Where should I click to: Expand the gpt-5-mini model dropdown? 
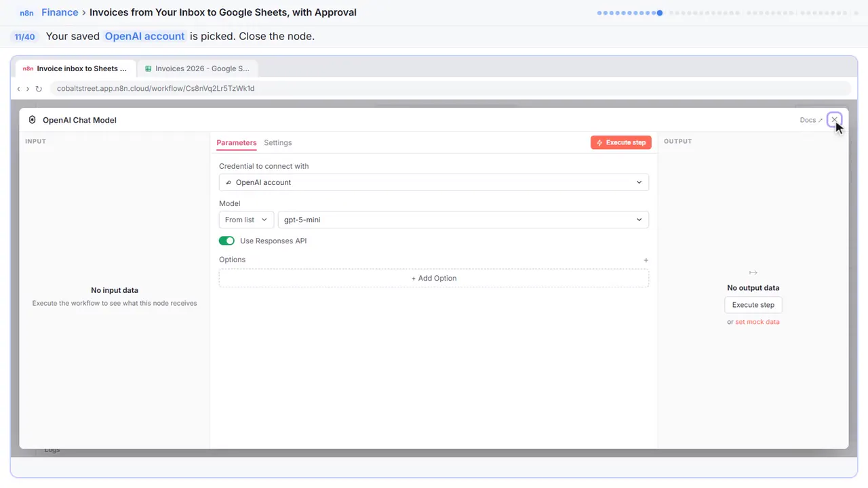[463, 220]
